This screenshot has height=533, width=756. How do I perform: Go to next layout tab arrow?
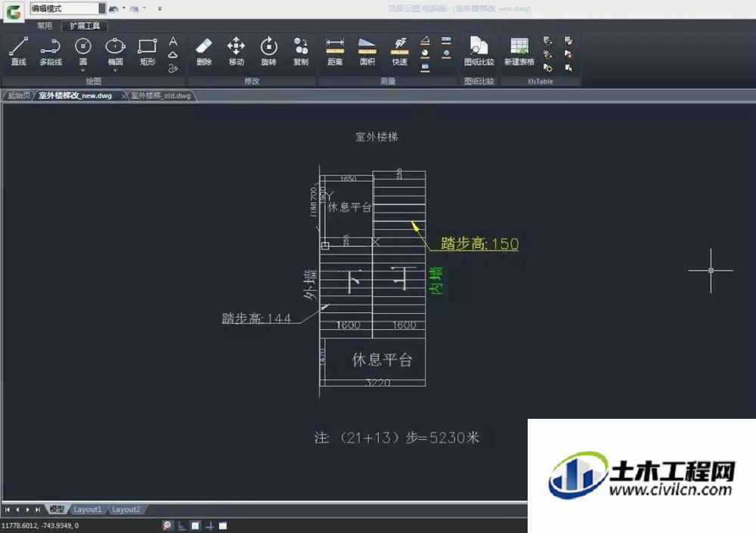27,510
